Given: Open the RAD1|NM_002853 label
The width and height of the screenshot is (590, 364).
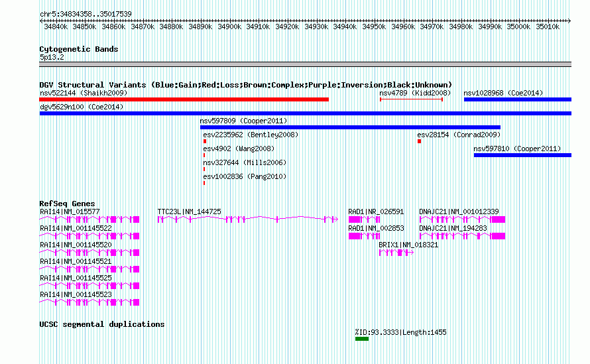Looking at the screenshot, I should (377, 229).
